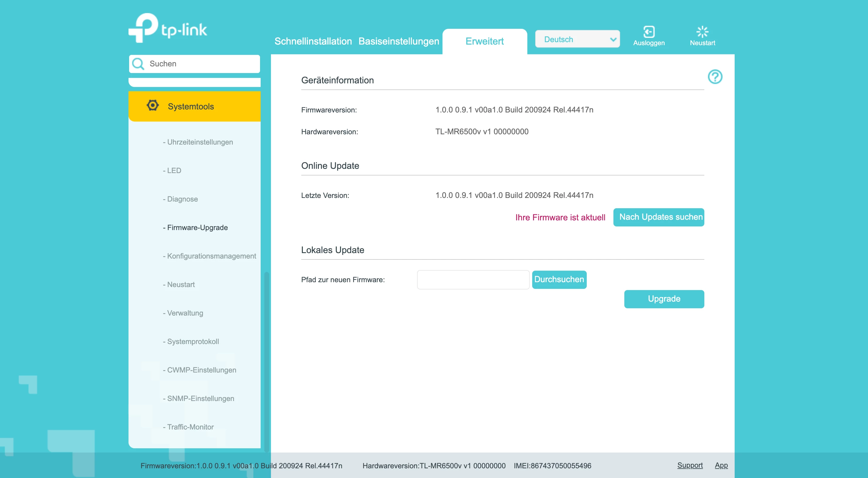Switch to Basiseinstellungen tab
Image resolution: width=868 pixels, height=478 pixels.
point(398,41)
